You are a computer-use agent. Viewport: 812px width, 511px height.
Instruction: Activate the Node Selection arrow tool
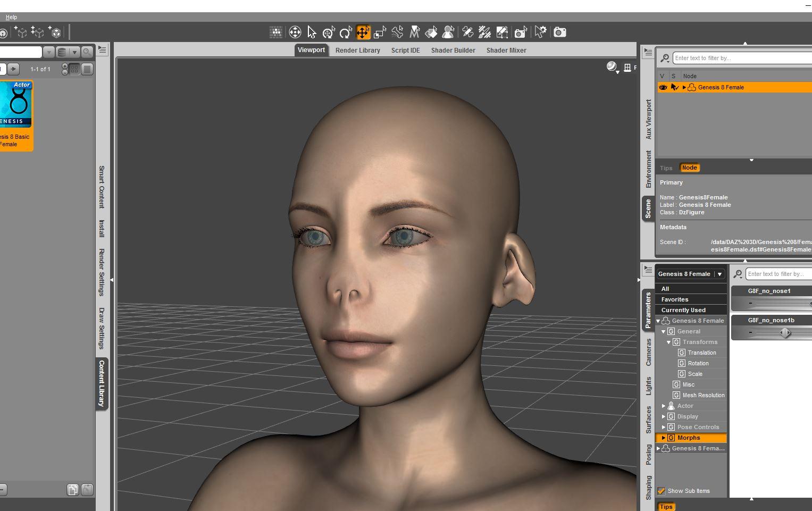click(312, 32)
